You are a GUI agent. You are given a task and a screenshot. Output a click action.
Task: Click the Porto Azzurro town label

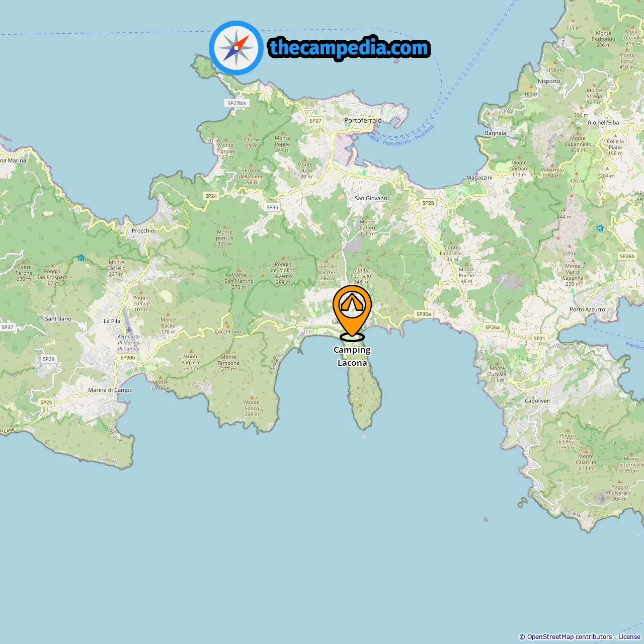click(x=587, y=309)
